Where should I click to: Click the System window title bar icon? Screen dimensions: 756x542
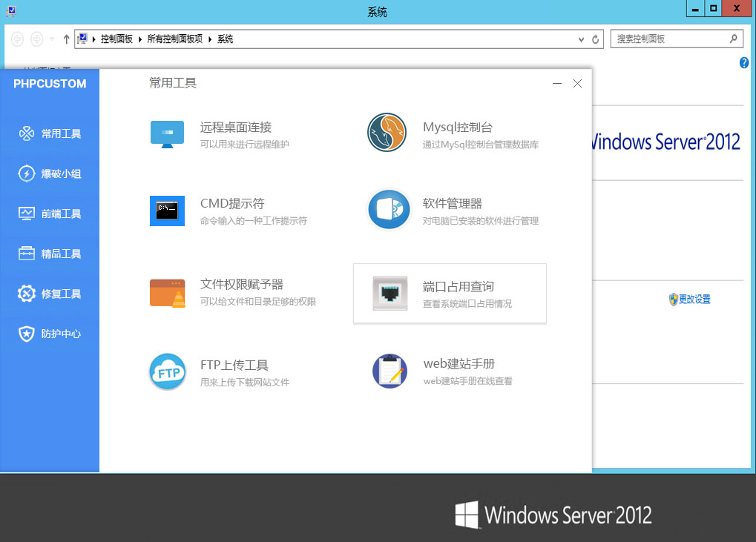(x=11, y=11)
